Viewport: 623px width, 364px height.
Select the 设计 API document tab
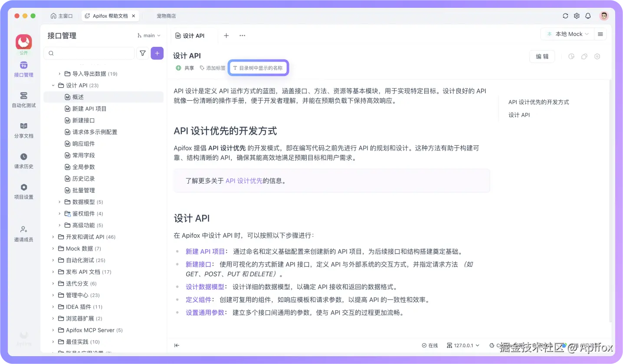[x=190, y=36]
